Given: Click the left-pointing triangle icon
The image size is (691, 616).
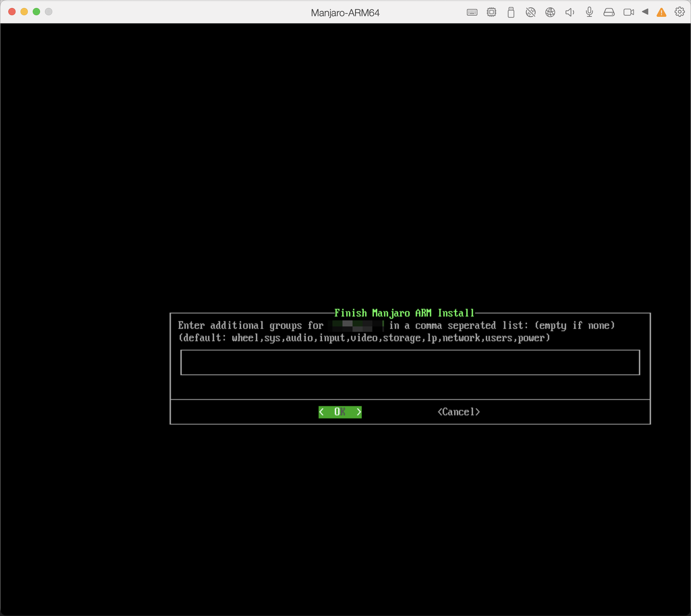Looking at the screenshot, I should point(645,12).
